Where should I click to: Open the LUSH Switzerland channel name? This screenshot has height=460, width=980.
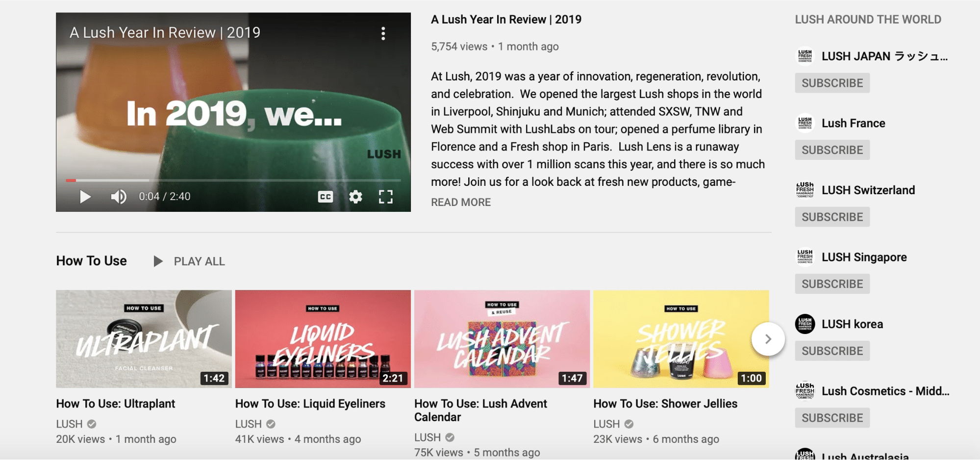point(868,190)
